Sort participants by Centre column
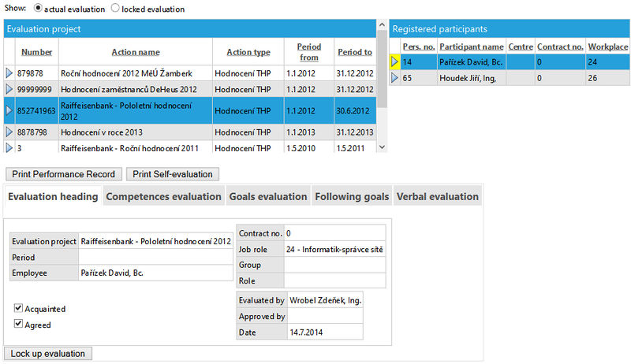The image size is (631, 364). click(x=521, y=46)
